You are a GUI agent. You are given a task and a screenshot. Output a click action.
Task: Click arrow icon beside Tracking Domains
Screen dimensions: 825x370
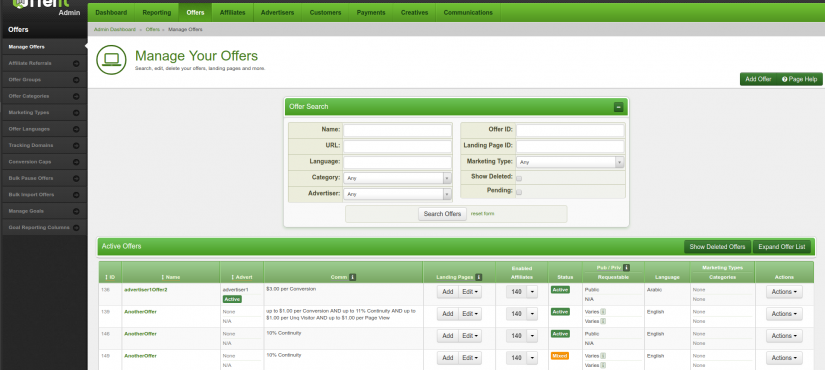click(x=76, y=146)
